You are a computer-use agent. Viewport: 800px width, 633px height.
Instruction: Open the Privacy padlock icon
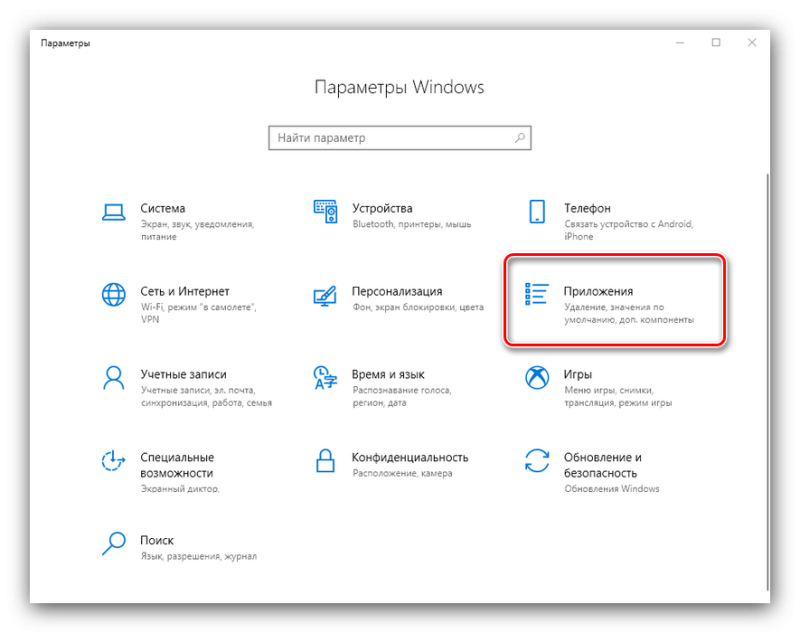click(x=326, y=461)
